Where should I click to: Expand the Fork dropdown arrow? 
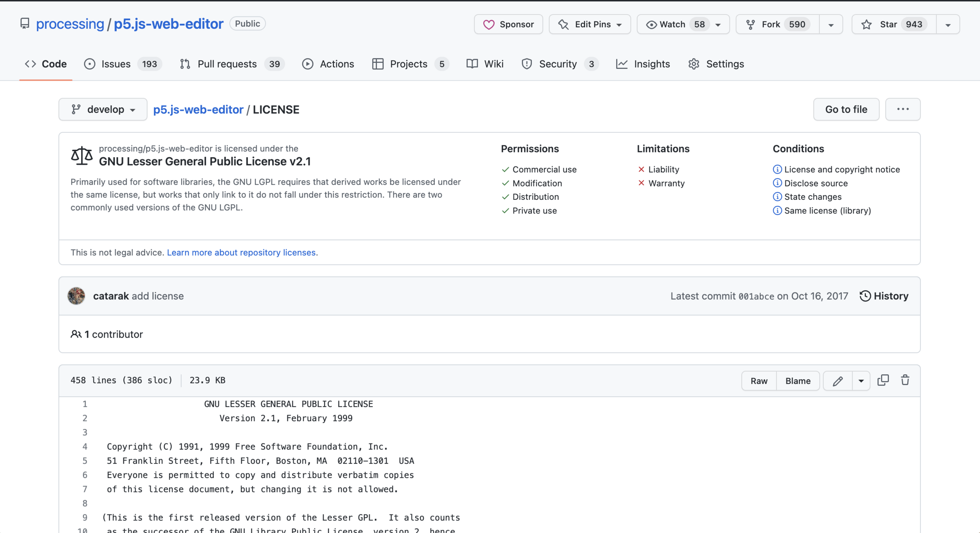point(831,24)
